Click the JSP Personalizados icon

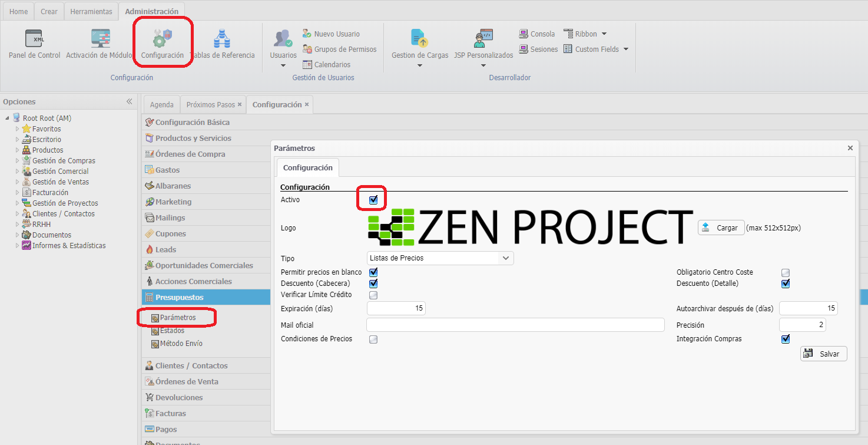pos(483,39)
